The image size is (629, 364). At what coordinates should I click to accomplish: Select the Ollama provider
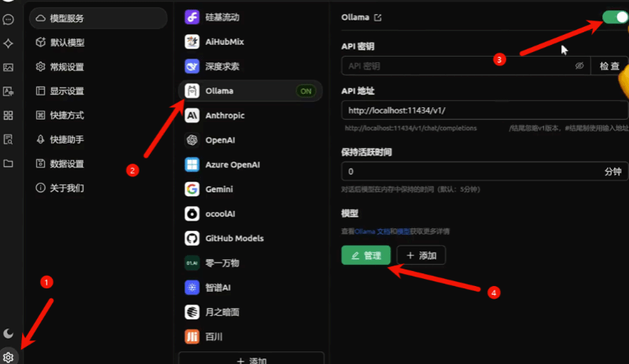(251, 91)
